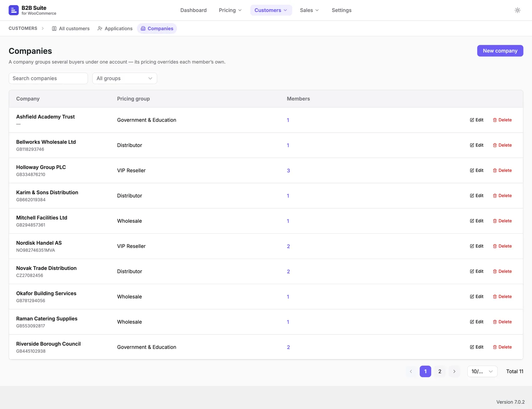Toggle the light/dark theme sun icon
The width and height of the screenshot is (532, 409).
pos(517,10)
